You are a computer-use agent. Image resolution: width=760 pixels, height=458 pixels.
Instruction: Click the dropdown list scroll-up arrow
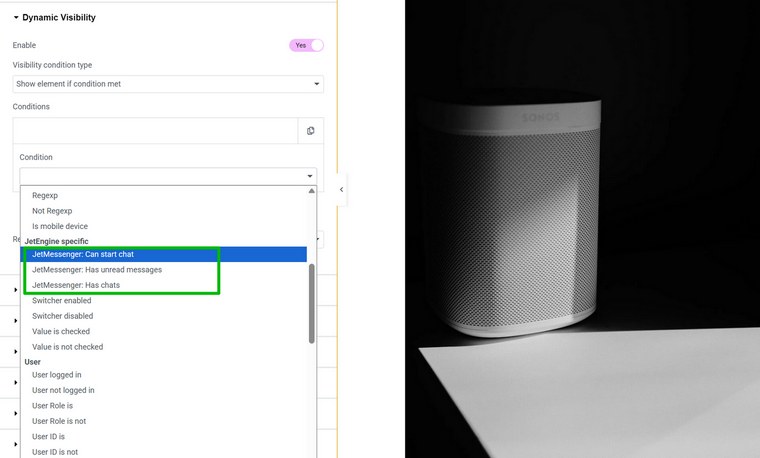click(x=312, y=191)
